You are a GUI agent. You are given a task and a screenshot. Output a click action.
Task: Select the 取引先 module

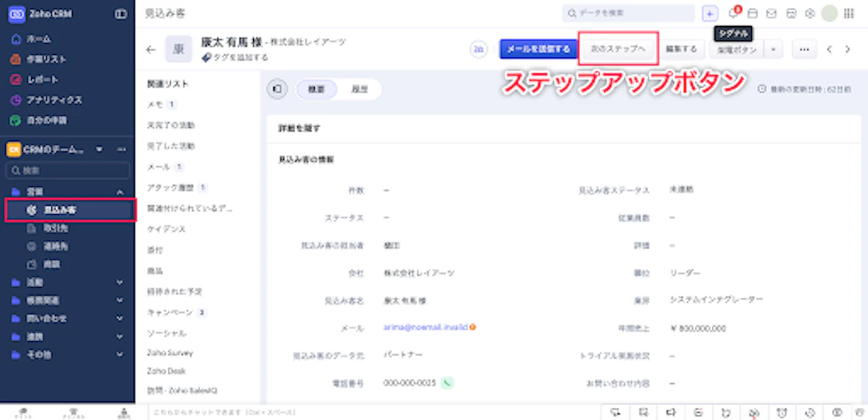(x=55, y=228)
